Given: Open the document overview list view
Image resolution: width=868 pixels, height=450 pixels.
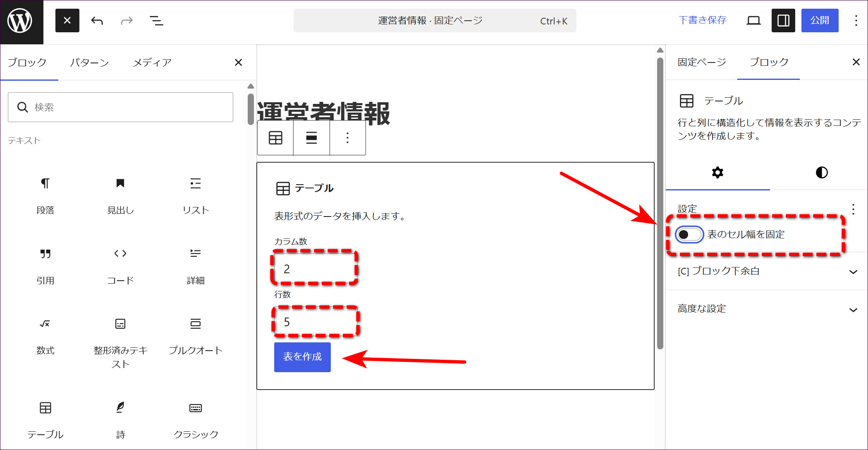Looking at the screenshot, I should point(156,21).
